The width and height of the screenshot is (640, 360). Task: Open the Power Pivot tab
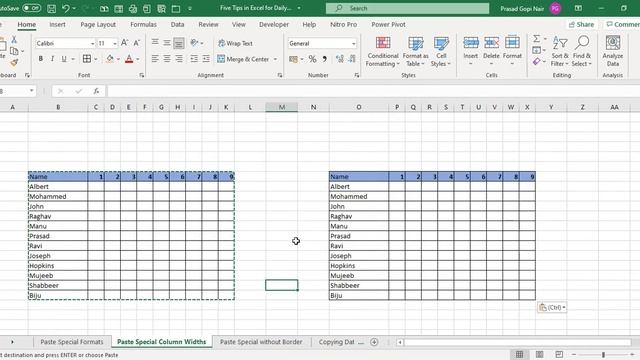388,24
